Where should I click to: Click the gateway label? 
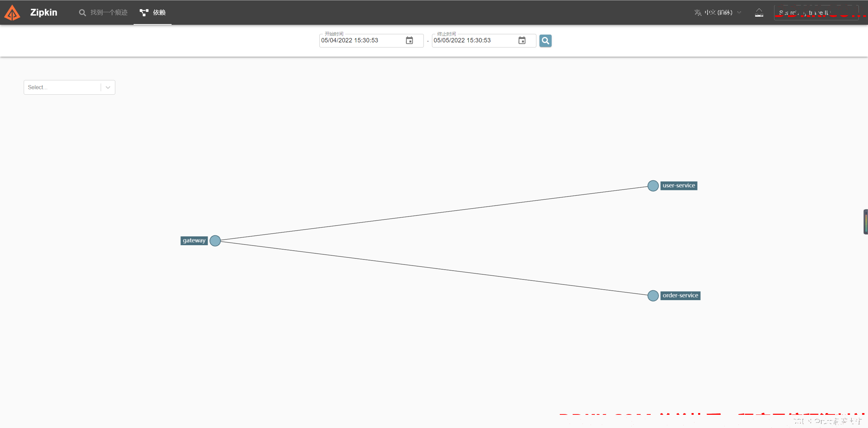point(194,241)
